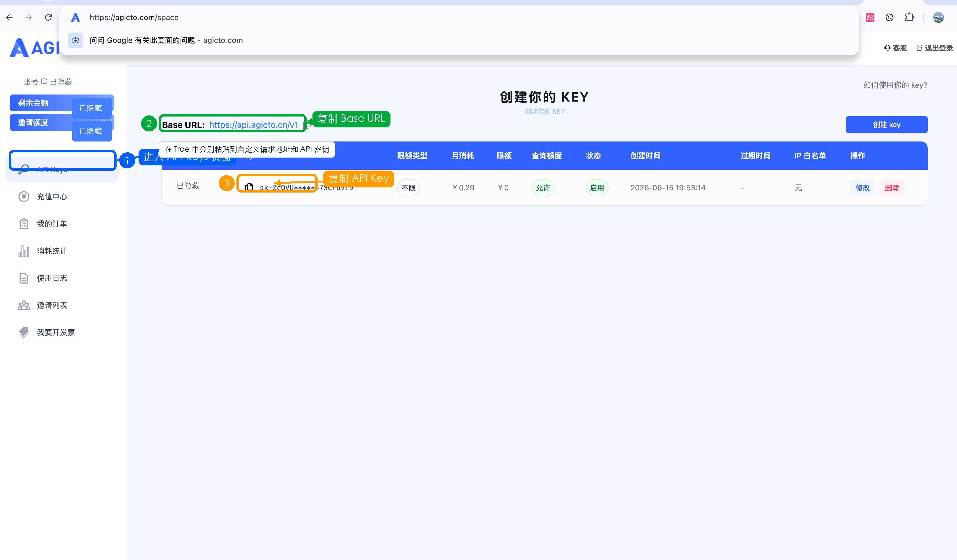This screenshot has width=957, height=560.
Task: Click the 客服 link in header
Action: point(896,48)
